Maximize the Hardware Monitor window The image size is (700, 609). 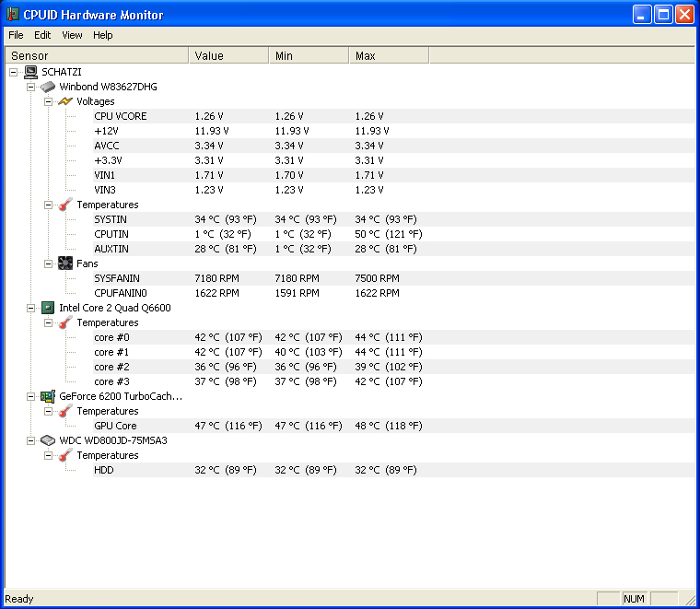[663, 15]
